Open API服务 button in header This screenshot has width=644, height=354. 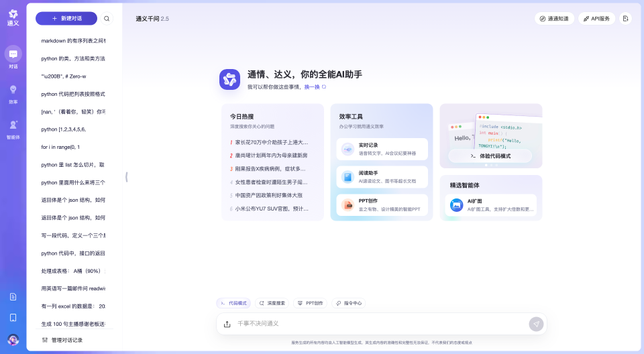point(596,19)
